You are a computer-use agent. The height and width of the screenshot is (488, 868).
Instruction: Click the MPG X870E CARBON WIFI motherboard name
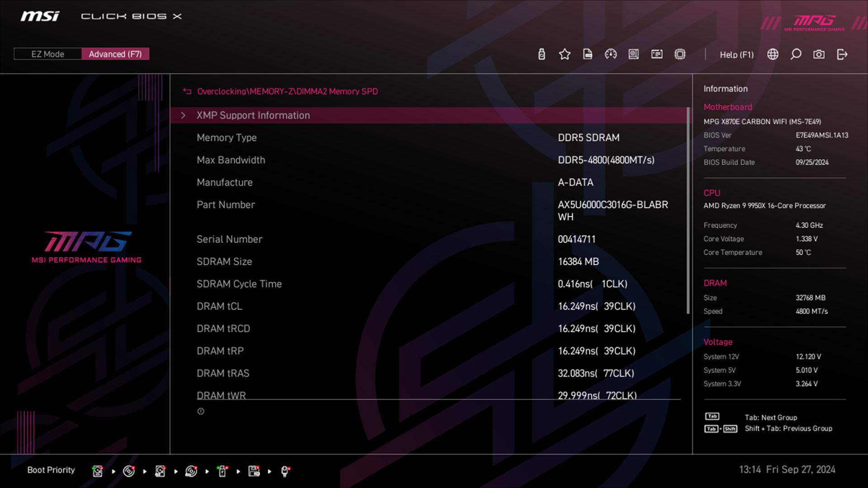[762, 122]
